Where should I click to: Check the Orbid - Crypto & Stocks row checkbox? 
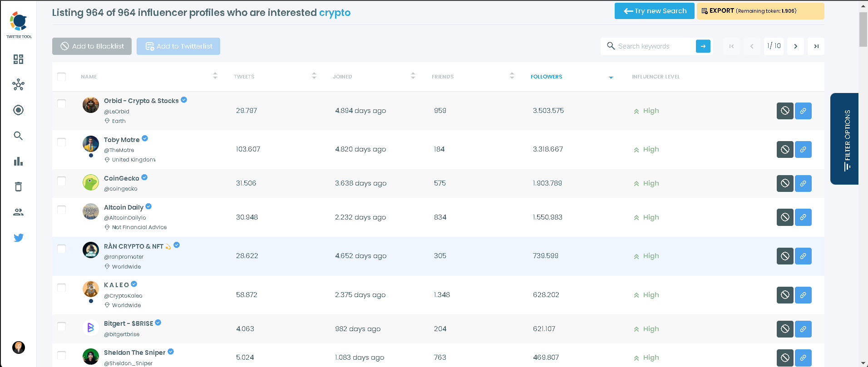click(62, 103)
